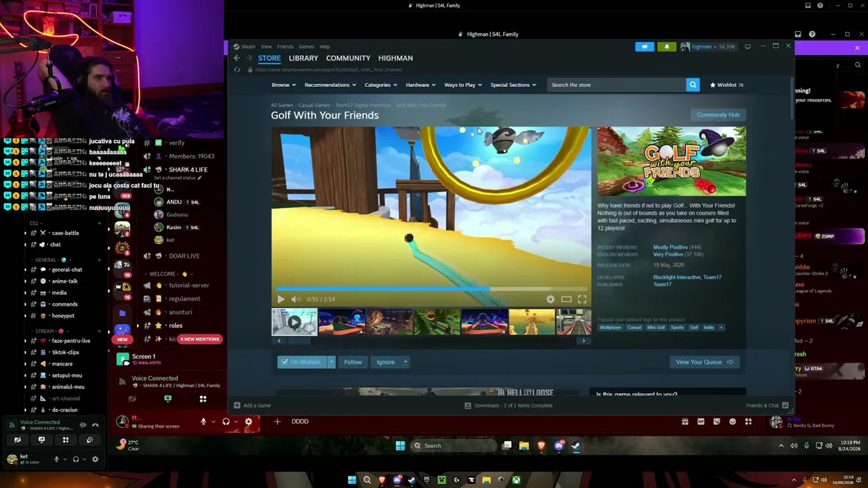Open the View menu in Steam
Screen dimensions: 868x488
(x=267, y=47)
